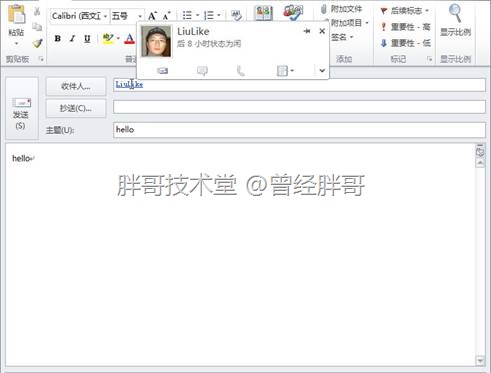
Task: Send email from the contact card
Action: pos(163,71)
